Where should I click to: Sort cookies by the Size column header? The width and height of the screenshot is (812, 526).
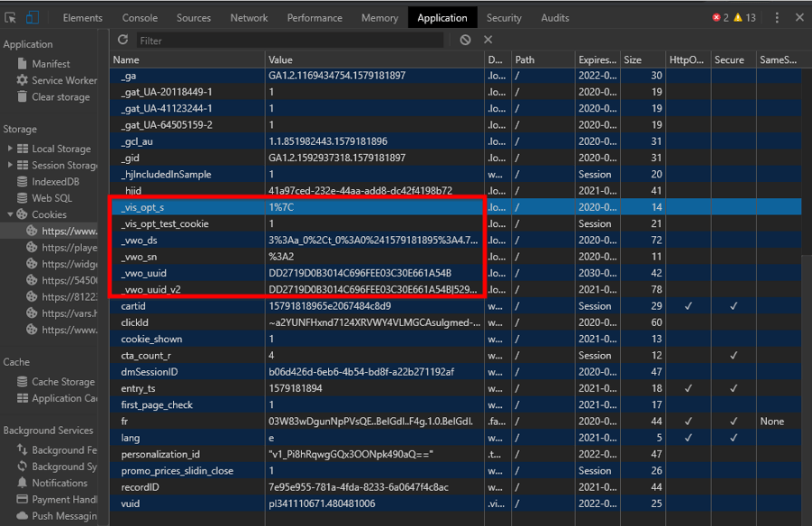[643, 60]
